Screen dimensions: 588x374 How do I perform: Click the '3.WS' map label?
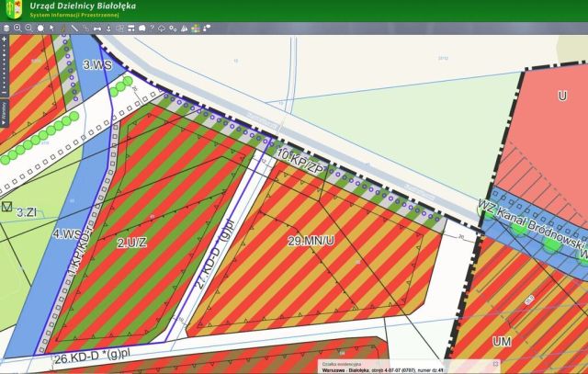tap(97, 65)
